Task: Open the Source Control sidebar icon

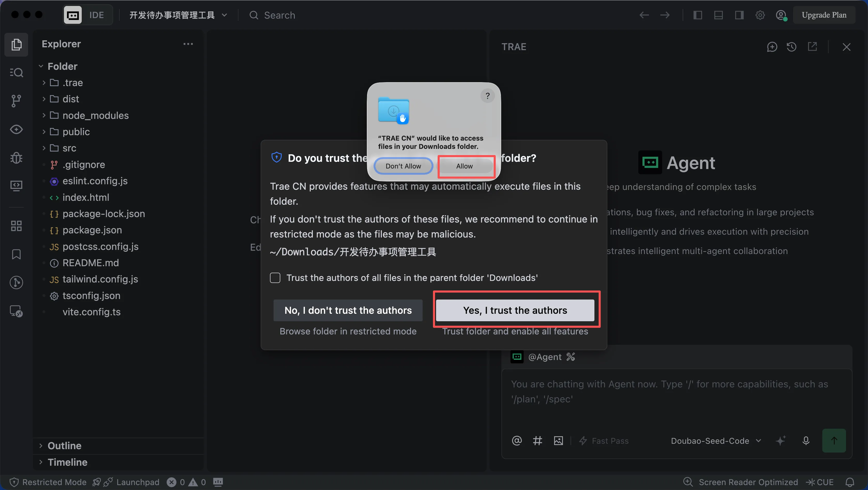Action: (16, 101)
